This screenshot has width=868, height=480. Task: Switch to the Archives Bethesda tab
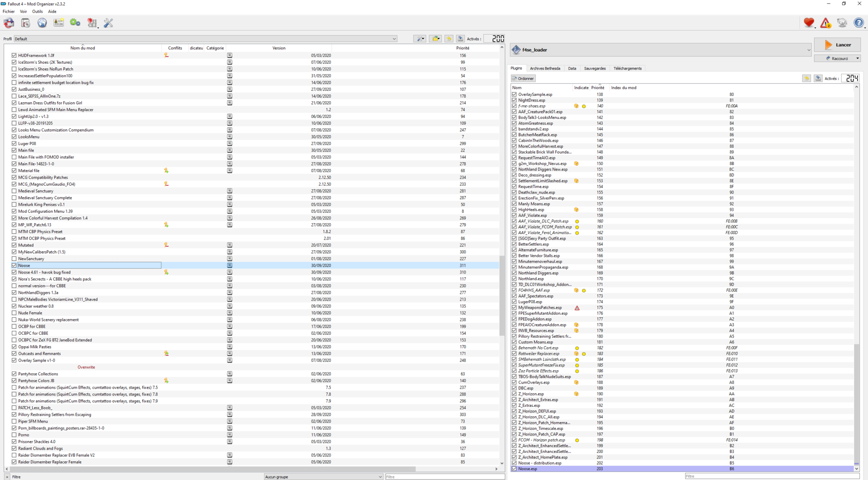coord(545,68)
